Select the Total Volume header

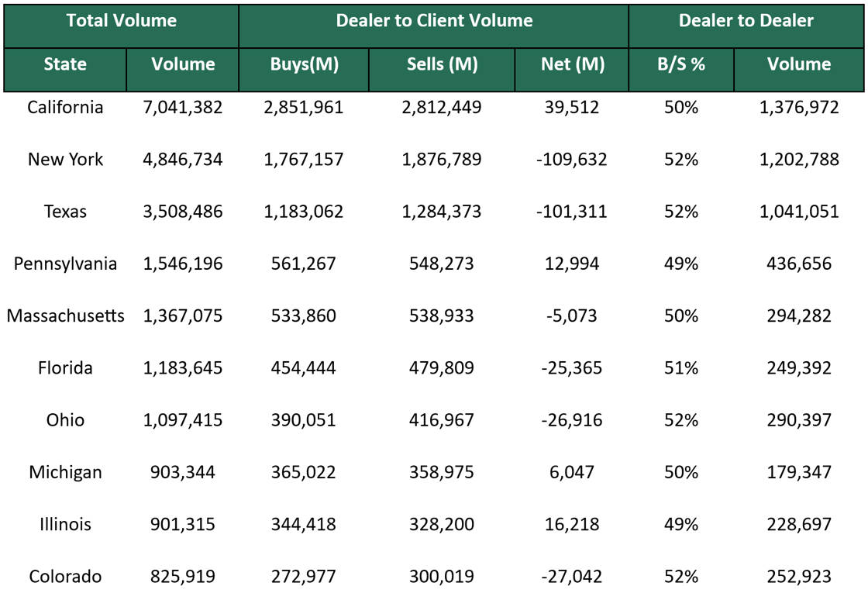click(x=120, y=20)
